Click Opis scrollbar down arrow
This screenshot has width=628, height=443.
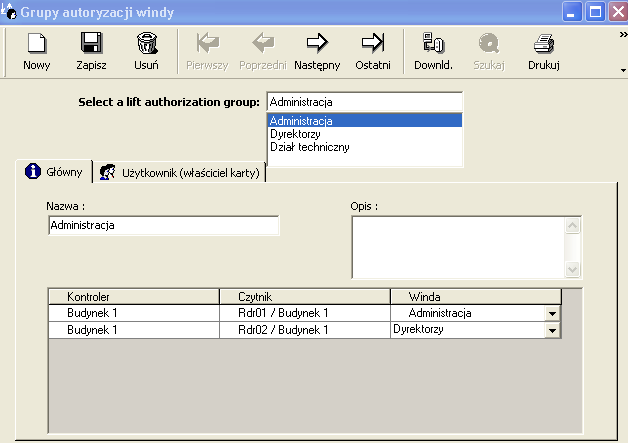(x=573, y=269)
